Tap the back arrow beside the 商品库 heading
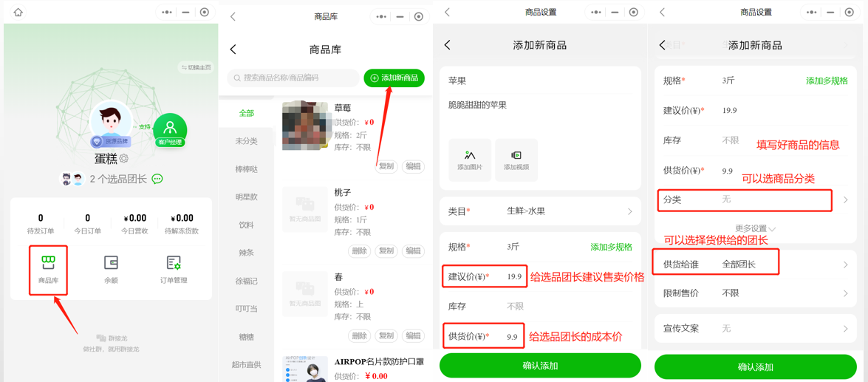This screenshot has width=868, height=382. point(233,50)
